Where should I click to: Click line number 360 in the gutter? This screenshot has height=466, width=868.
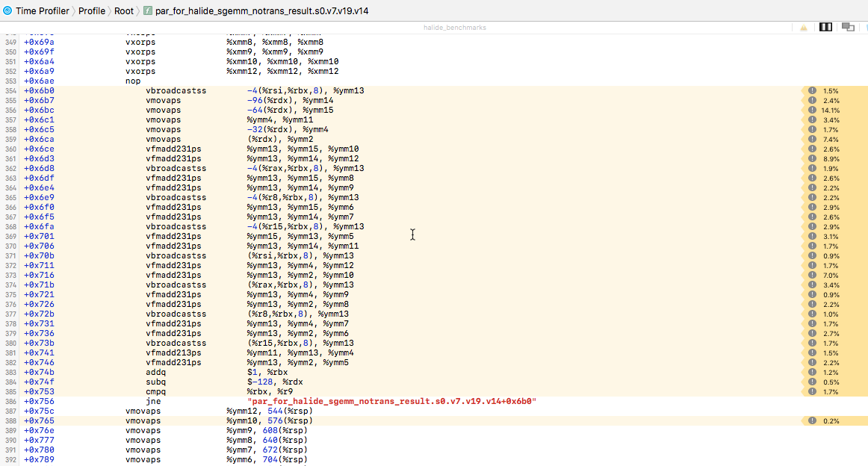tap(9, 149)
